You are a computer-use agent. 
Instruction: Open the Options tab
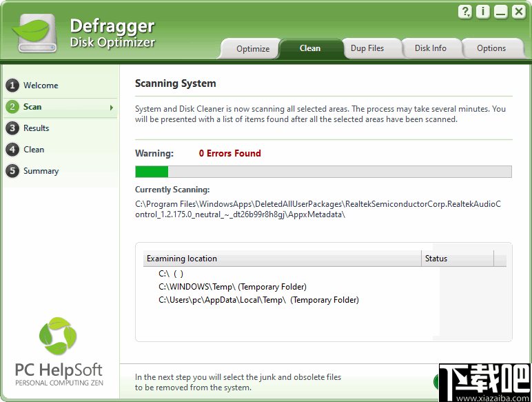pyautogui.click(x=491, y=48)
